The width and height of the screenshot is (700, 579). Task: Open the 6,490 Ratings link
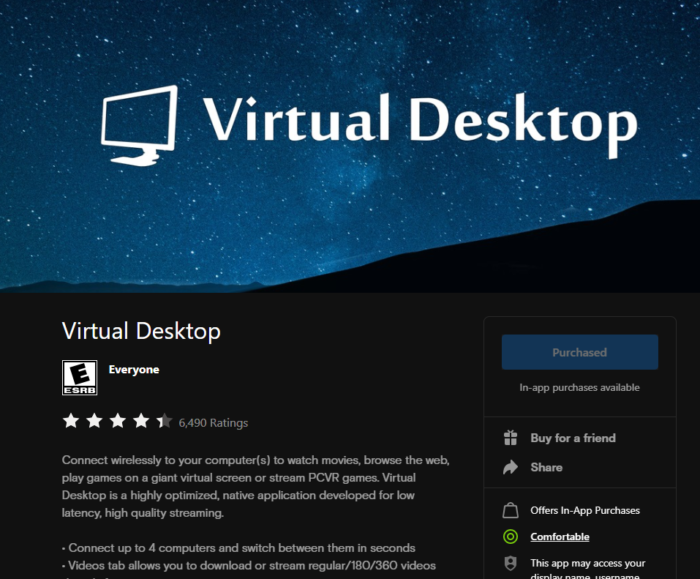213,423
